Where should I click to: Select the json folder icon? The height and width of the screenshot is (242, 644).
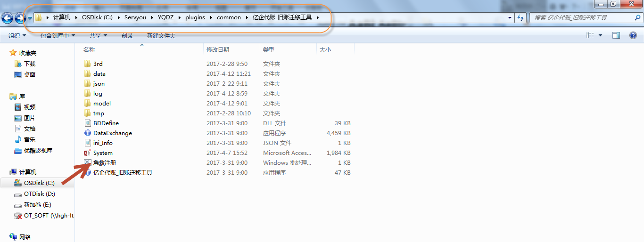87,83
